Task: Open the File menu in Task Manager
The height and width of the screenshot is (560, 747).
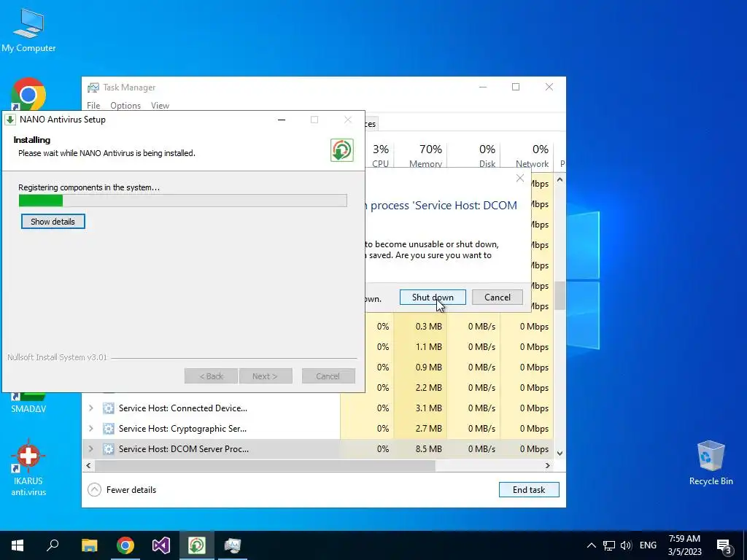Action: click(x=93, y=106)
